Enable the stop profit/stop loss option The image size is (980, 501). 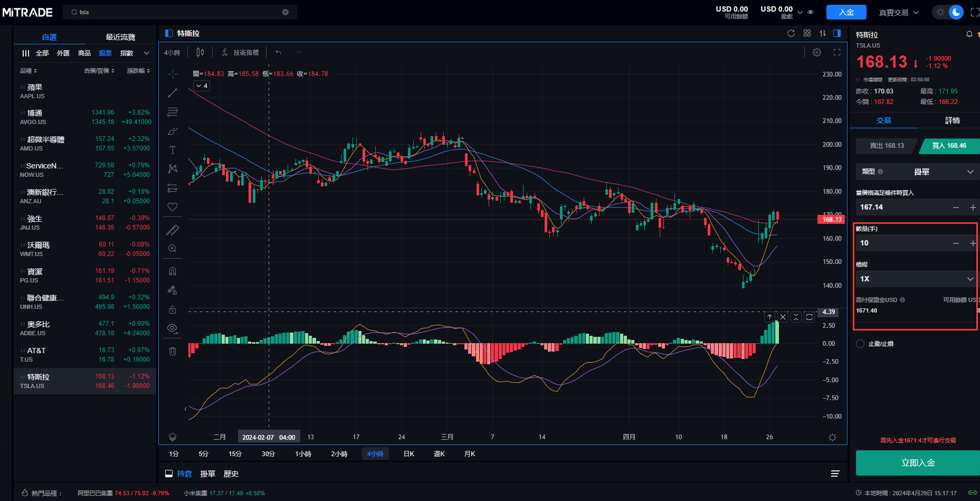[x=860, y=344]
